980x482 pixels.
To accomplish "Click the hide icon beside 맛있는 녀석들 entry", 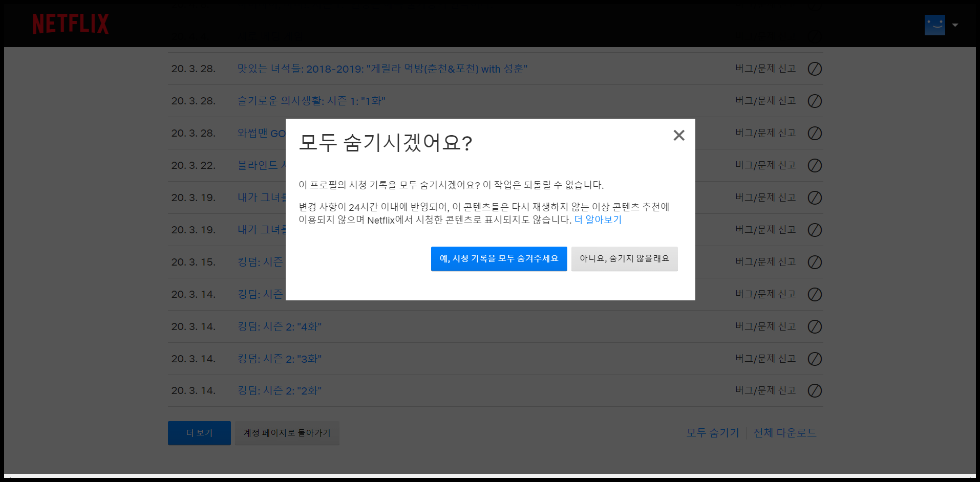I will 815,69.
